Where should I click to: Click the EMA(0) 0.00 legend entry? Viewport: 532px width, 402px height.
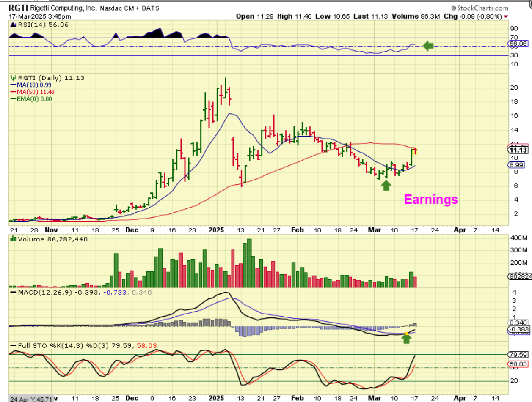[32, 98]
